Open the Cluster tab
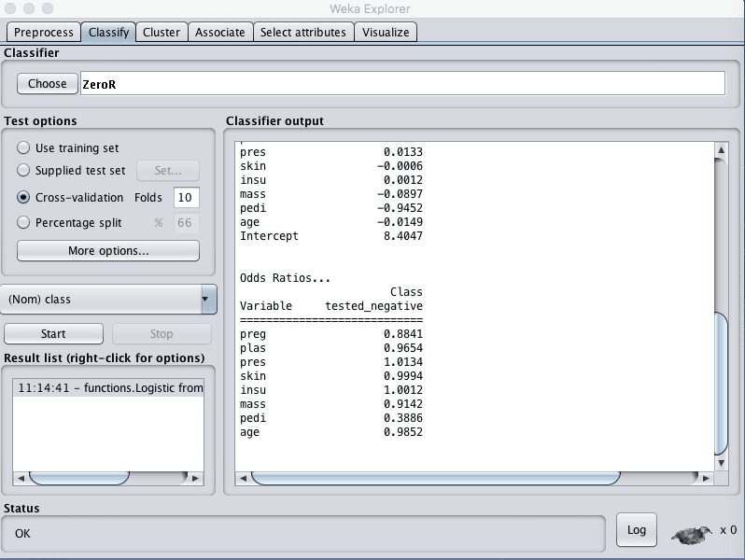 click(x=162, y=33)
